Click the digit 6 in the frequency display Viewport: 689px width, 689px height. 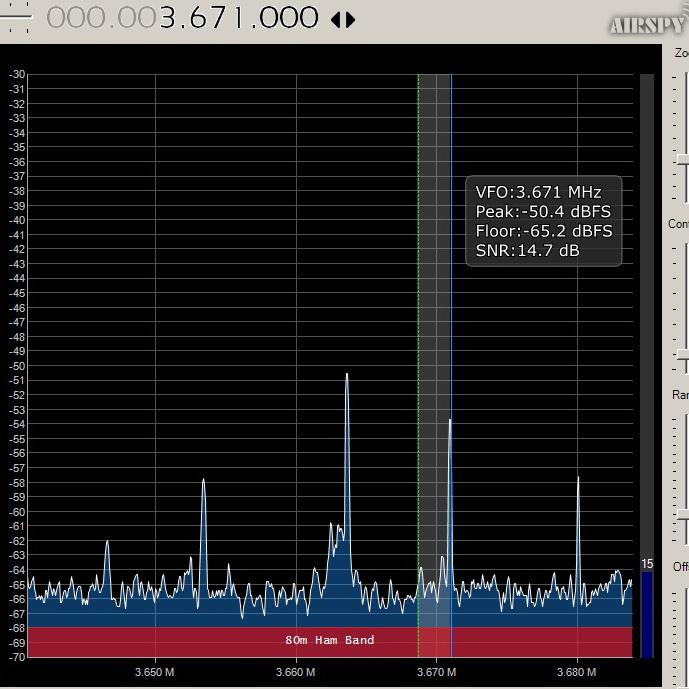(198, 18)
